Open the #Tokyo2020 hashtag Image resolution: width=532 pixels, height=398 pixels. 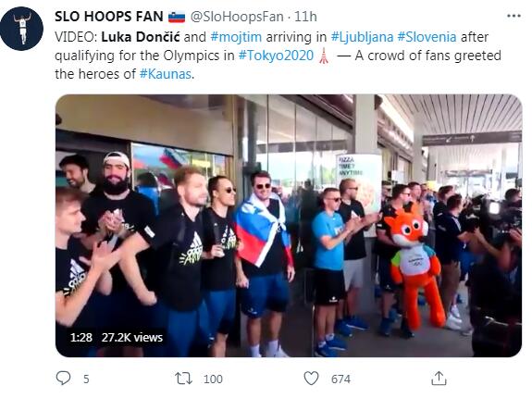(x=276, y=56)
